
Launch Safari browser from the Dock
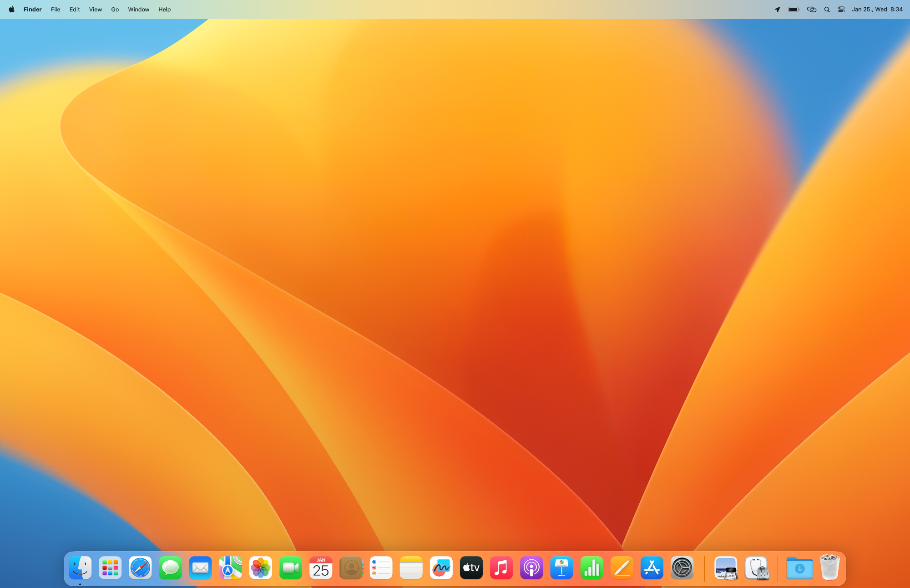[140, 568]
